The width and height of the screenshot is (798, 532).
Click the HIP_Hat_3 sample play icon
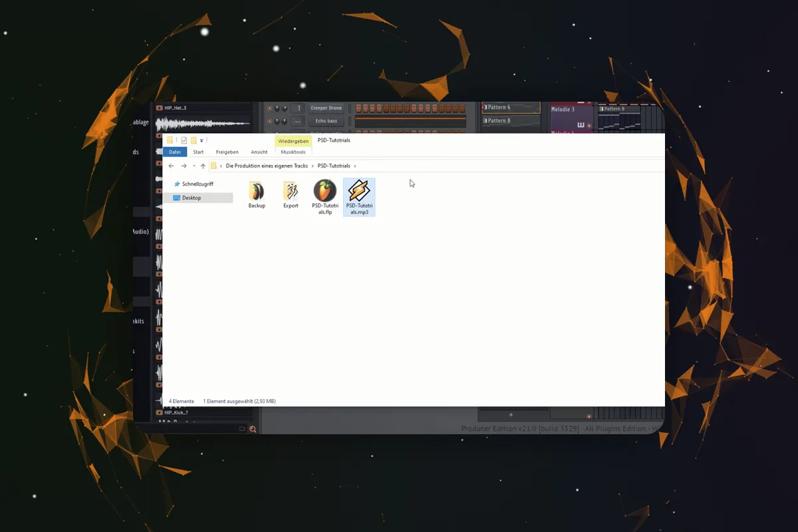(160, 108)
